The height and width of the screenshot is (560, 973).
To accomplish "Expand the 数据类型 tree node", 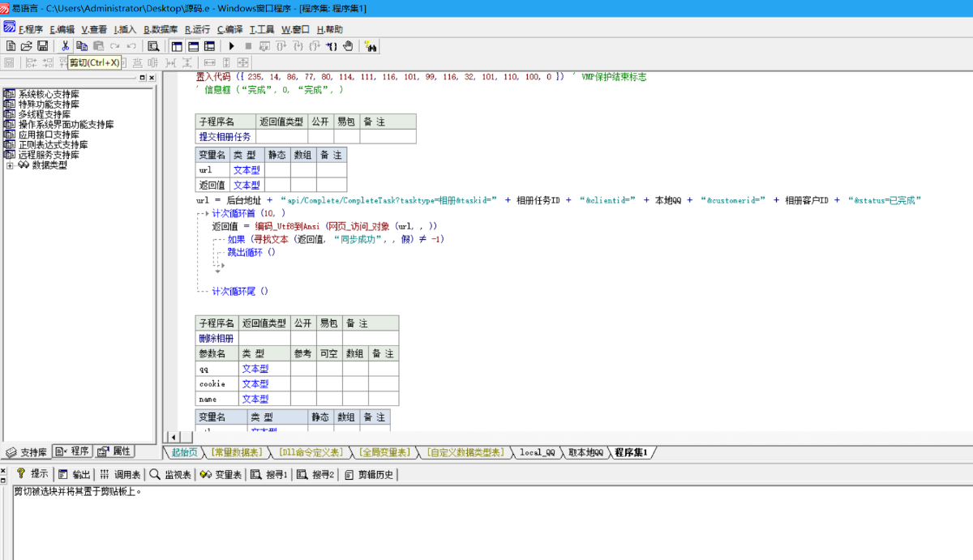I will 10,165.
